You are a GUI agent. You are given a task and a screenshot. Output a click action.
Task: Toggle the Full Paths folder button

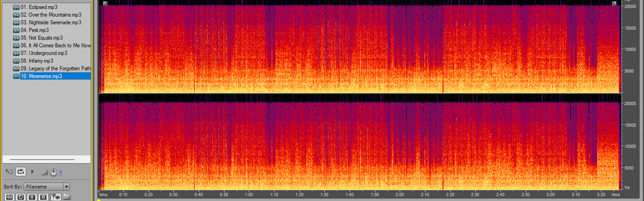[x=66, y=196]
